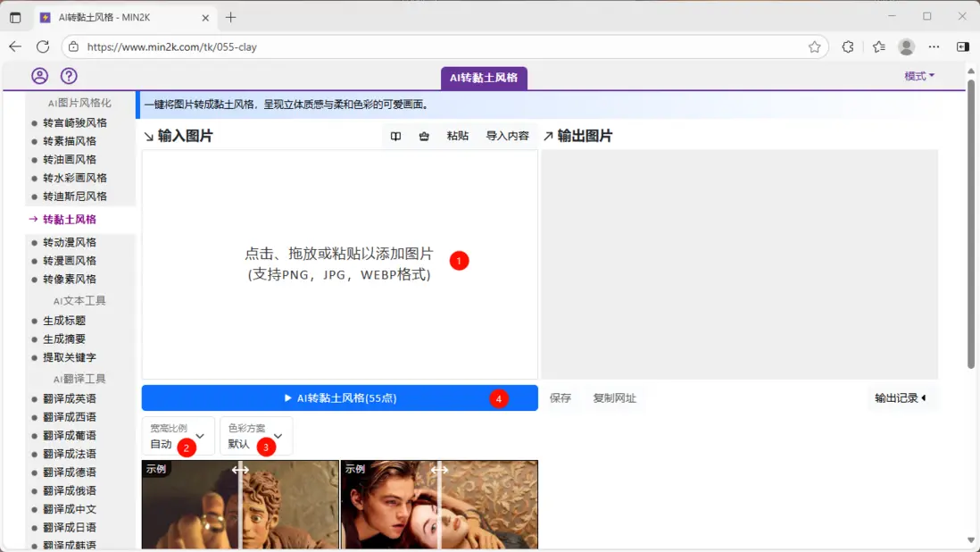Image resolution: width=980 pixels, height=552 pixels.
Task: Open the couple example thumbnail
Action: [x=439, y=506]
